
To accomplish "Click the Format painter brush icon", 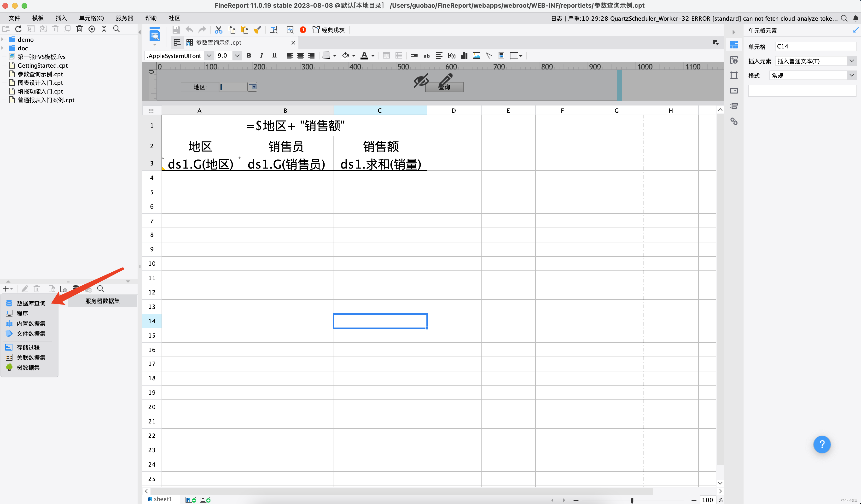I will pos(257,30).
